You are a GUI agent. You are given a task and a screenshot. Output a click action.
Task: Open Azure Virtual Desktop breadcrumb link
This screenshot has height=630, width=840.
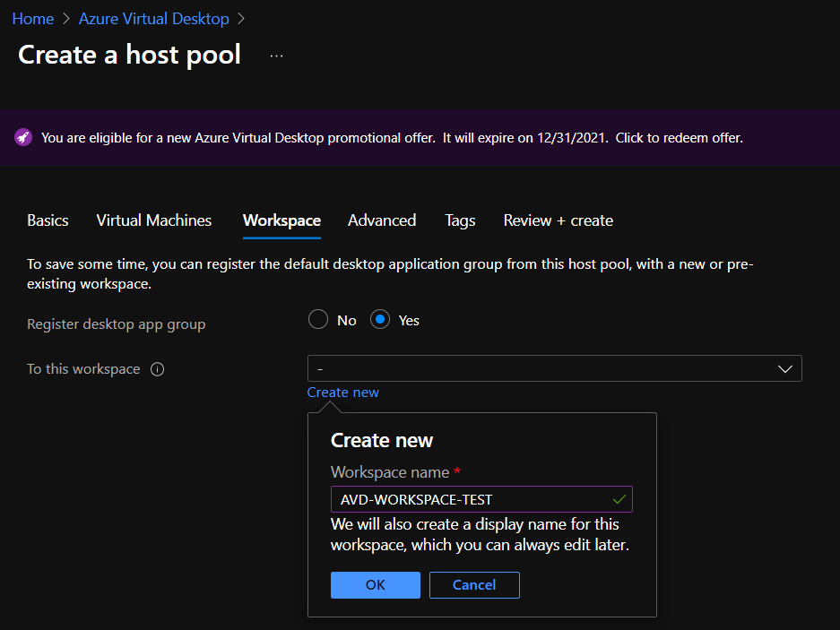pyautogui.click(x=154, y=19)
